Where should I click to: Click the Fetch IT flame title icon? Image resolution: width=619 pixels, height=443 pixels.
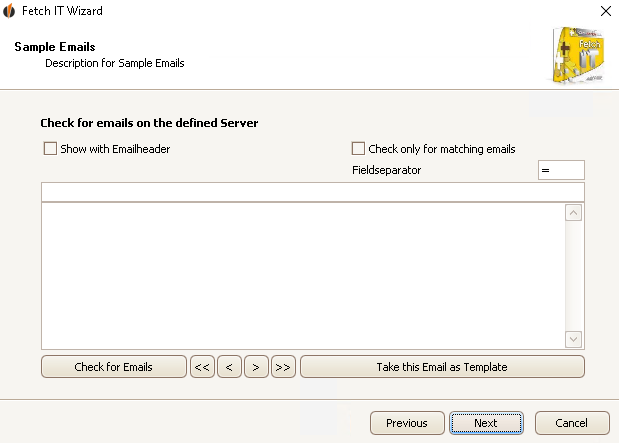[9, 11]
